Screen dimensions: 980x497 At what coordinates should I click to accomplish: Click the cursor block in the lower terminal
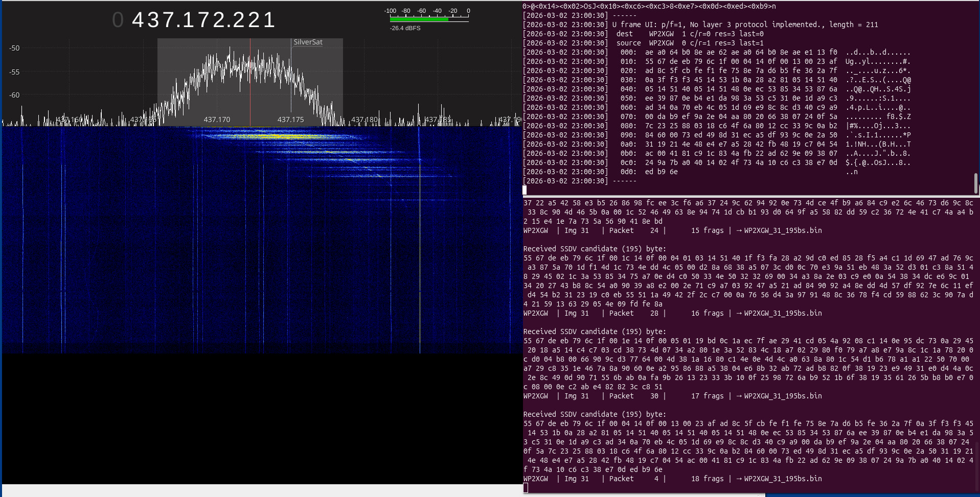click(x=526, y=488)
